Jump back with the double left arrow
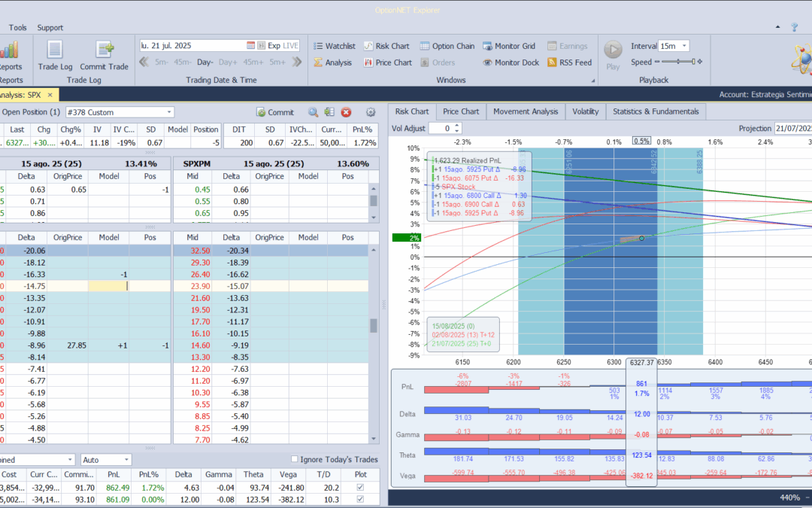812x508 pixels. click(144, 62)
